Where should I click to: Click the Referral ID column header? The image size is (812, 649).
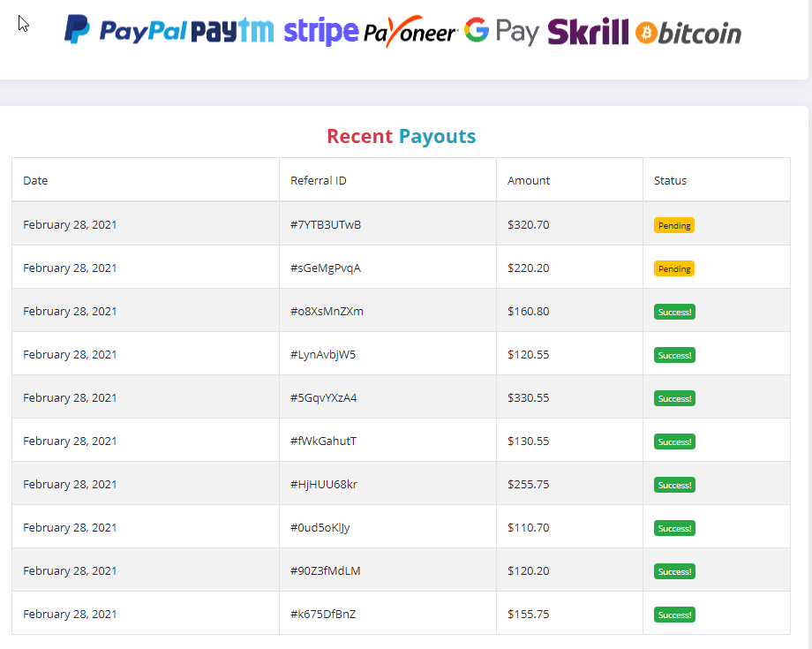point(318,180)
